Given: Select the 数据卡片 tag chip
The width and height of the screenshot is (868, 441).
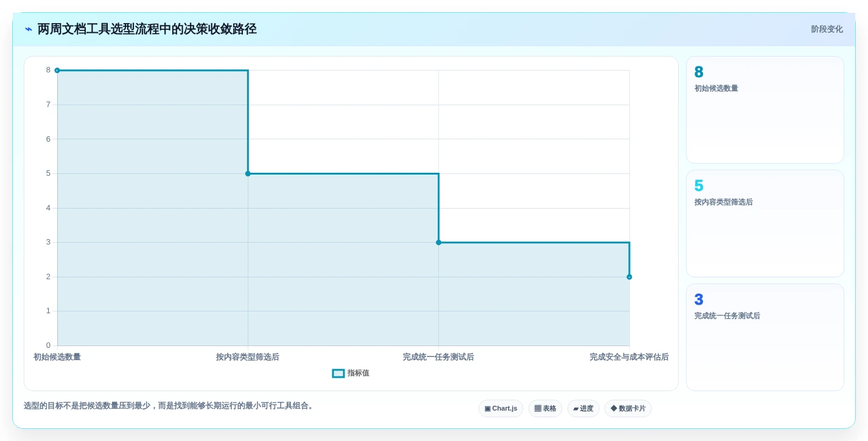Looking at the screenshot, I should click(628, 409).
